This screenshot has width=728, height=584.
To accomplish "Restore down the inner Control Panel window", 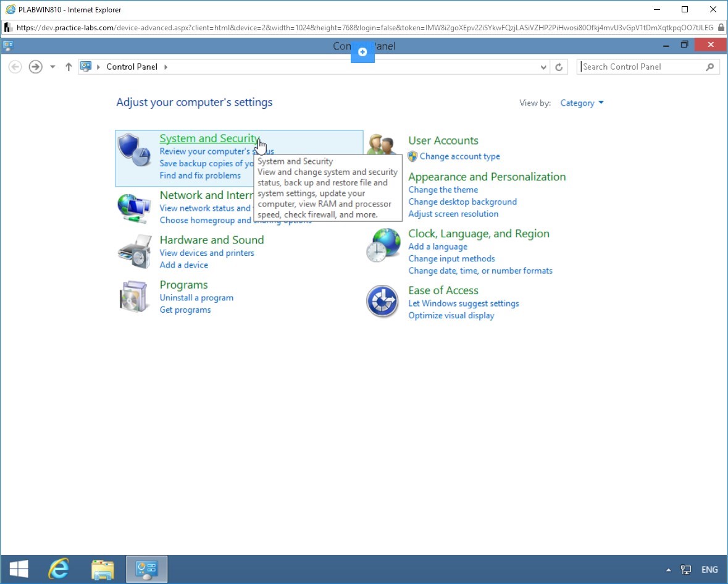I will (684, 45).
